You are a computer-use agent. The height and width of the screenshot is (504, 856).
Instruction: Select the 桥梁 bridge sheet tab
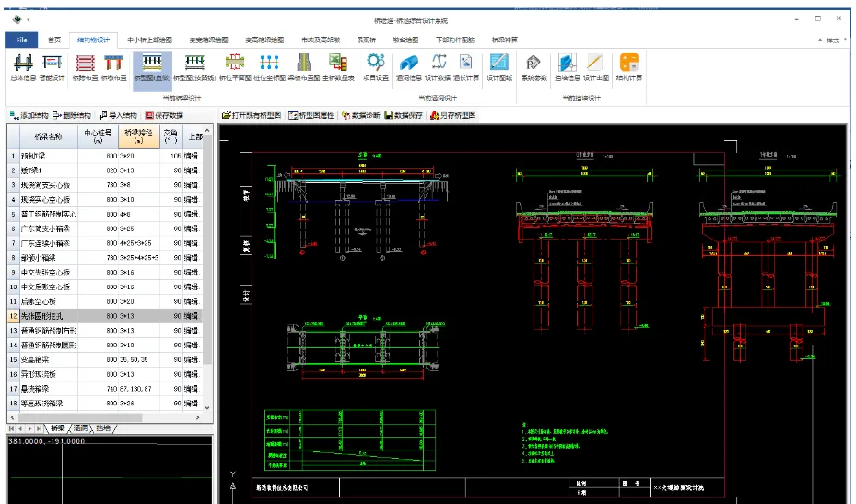coord(57,428)
